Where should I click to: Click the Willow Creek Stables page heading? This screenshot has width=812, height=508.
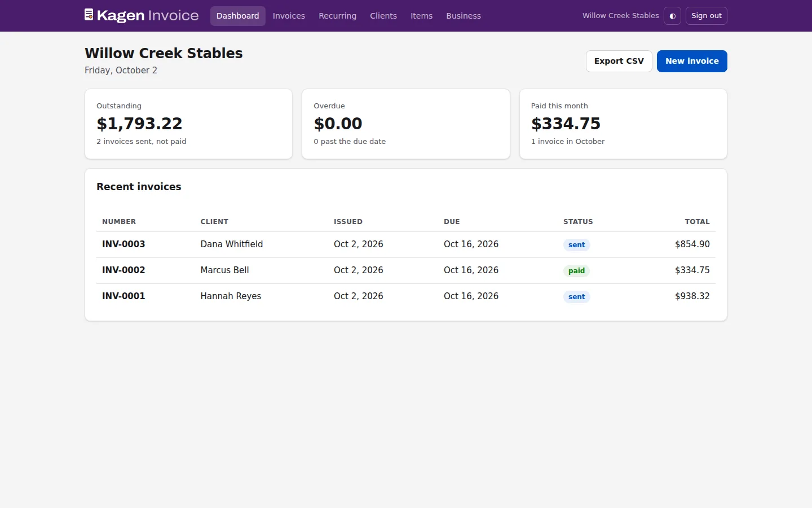tap(164, 53)
